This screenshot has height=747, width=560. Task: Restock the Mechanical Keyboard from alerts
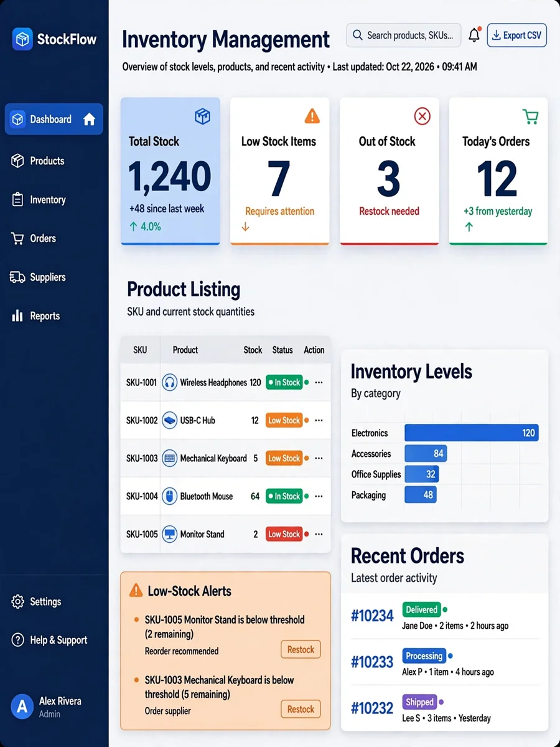[301, 710]
